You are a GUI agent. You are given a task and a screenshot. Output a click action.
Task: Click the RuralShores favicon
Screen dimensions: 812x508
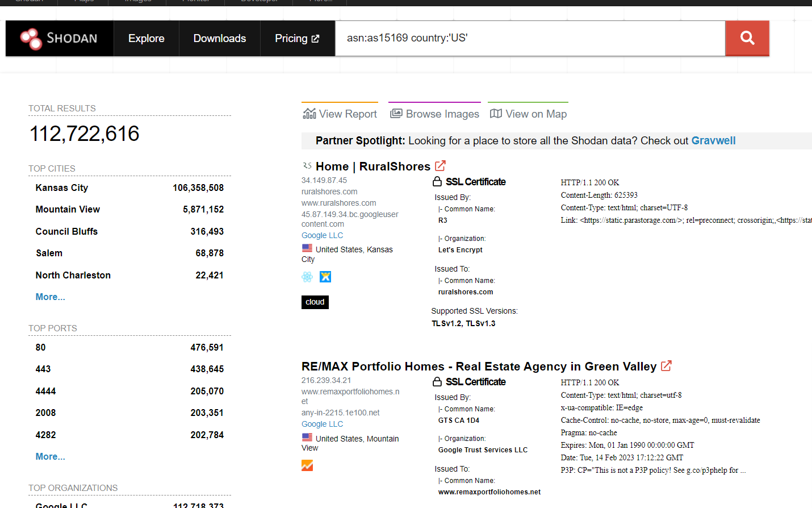pos(307,166)
